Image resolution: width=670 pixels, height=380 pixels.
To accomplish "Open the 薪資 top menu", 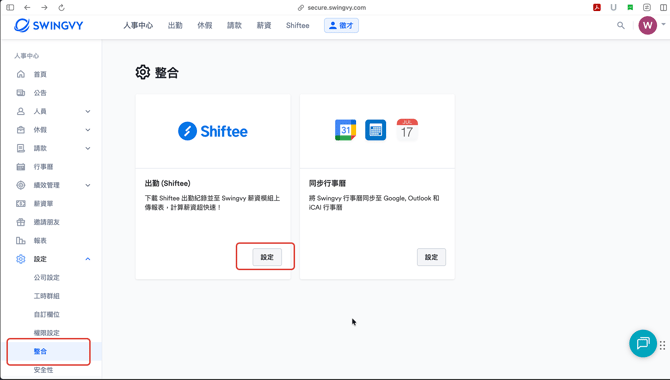I will pyautogui.click(x=264, y=26).
